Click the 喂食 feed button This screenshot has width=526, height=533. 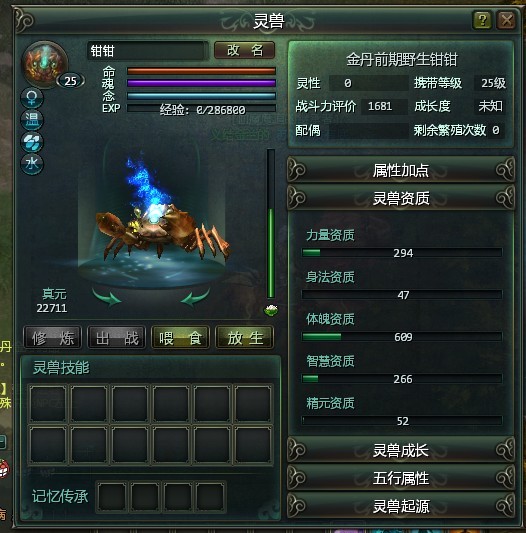pos(180,338)
